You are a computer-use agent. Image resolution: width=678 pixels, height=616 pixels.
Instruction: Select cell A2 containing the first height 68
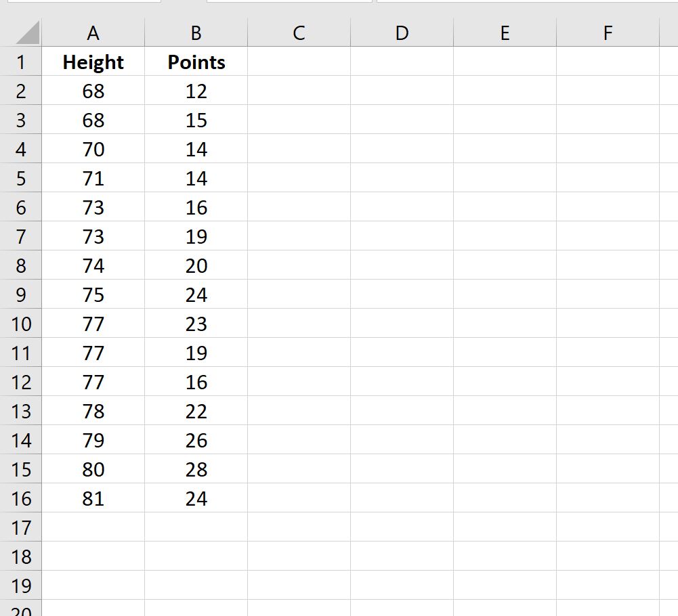click(93, 91)
